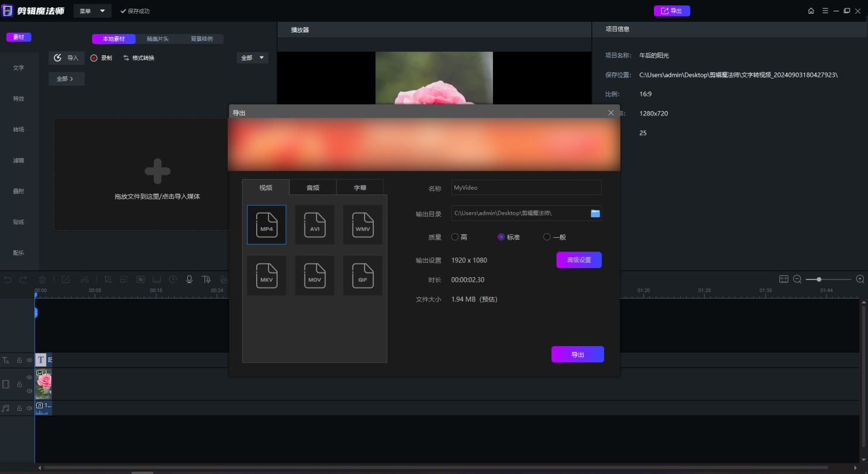Click the 名称 MyVideo name field
The width and height of the screenshot is (868, 474).
point(526,187)
